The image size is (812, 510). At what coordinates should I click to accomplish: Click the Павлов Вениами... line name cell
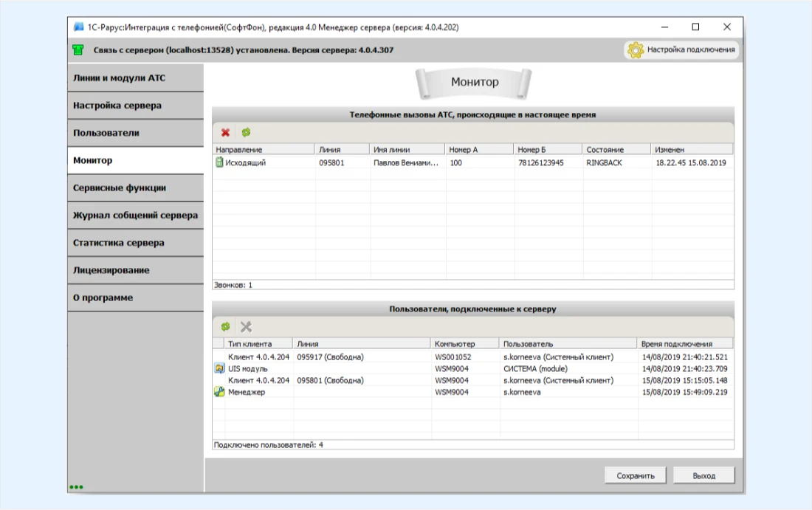pos(406,162)
